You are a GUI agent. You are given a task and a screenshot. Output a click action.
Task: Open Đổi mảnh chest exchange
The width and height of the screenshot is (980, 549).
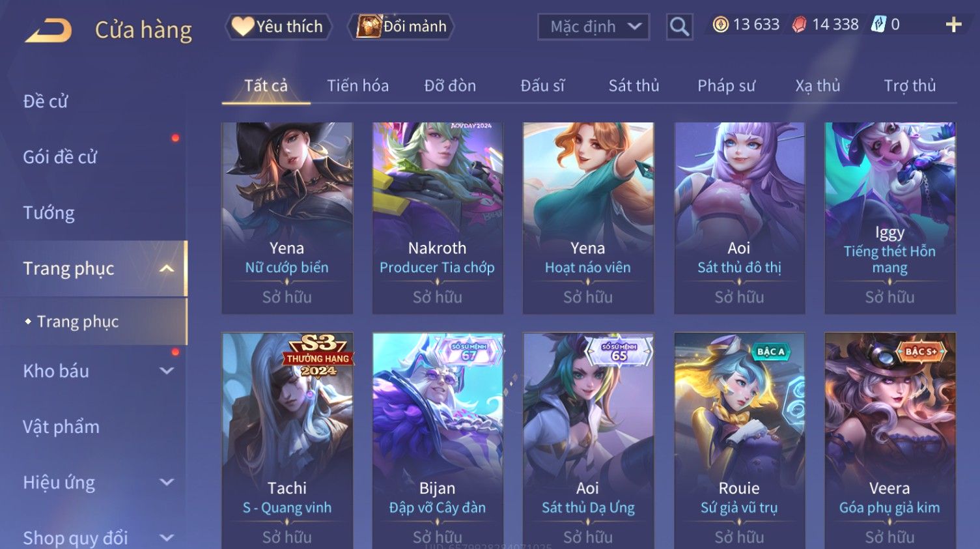(x=401, y=27)
